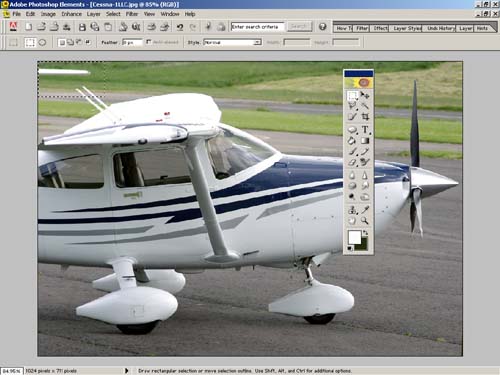Screen dimensions: 500x375
Task: Click the white foreground color swatch
Action: click(x=354, y=237)
